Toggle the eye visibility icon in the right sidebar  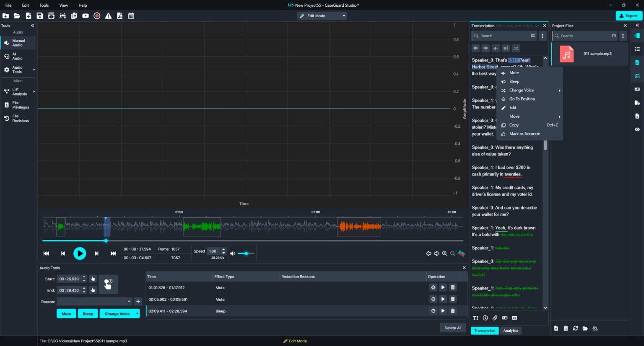click(x=637, y=129)
